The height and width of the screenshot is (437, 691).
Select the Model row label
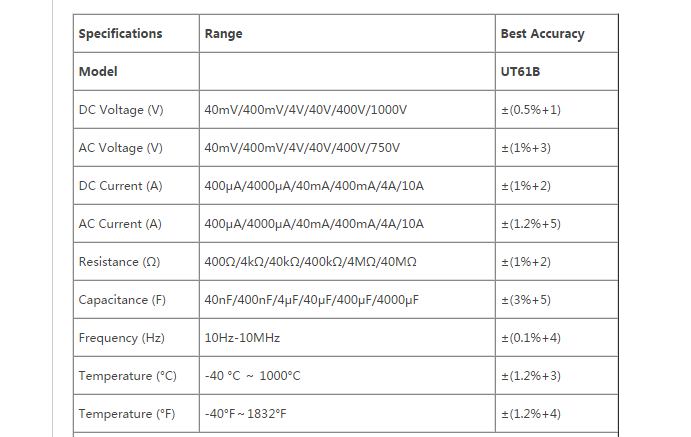tap(98, 72)
